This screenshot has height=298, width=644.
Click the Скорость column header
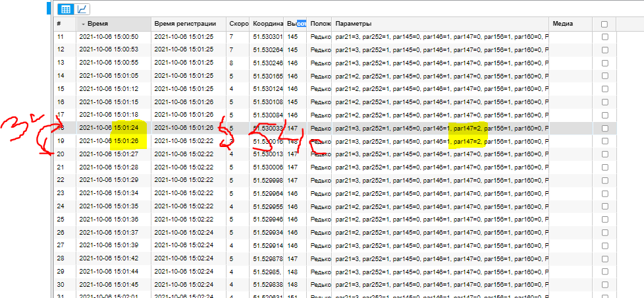click(238, 24)
